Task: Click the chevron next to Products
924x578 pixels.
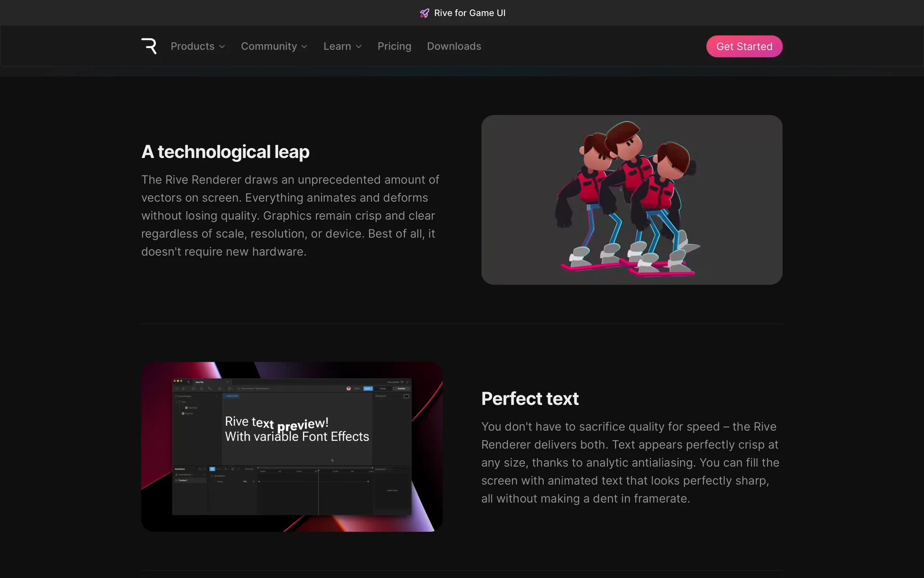Action: tap(222, 47)
